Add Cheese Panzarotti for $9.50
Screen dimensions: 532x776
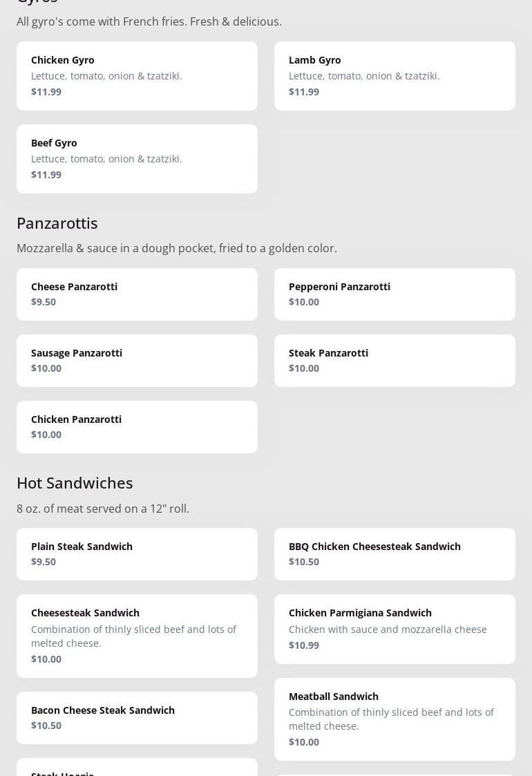point(137,294)
